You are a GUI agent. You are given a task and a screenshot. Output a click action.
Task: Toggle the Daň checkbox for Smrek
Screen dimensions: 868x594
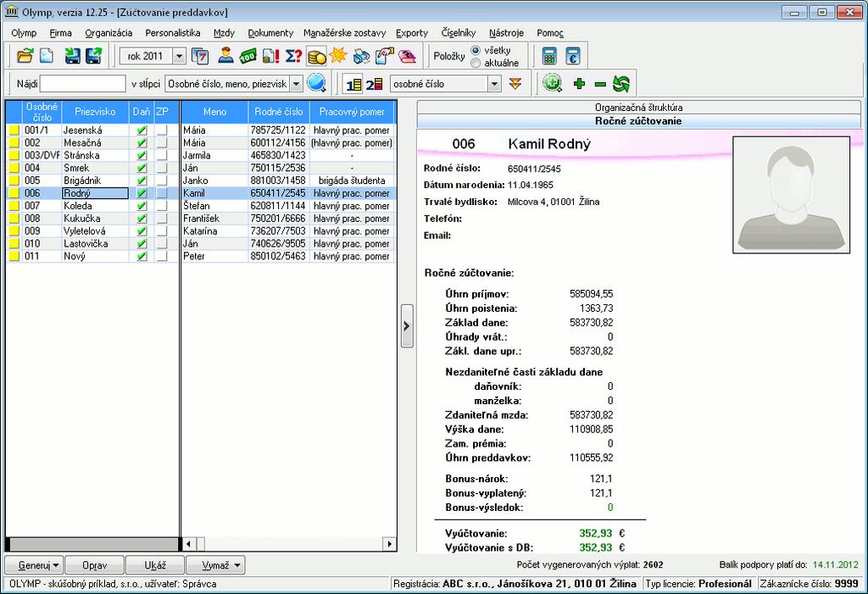click(142, 168)
